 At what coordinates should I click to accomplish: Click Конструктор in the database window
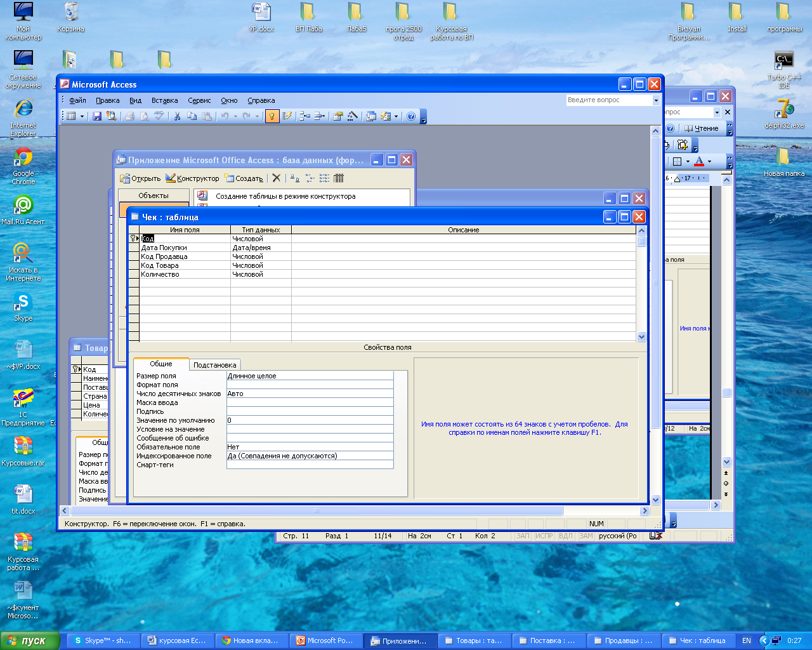192,178
